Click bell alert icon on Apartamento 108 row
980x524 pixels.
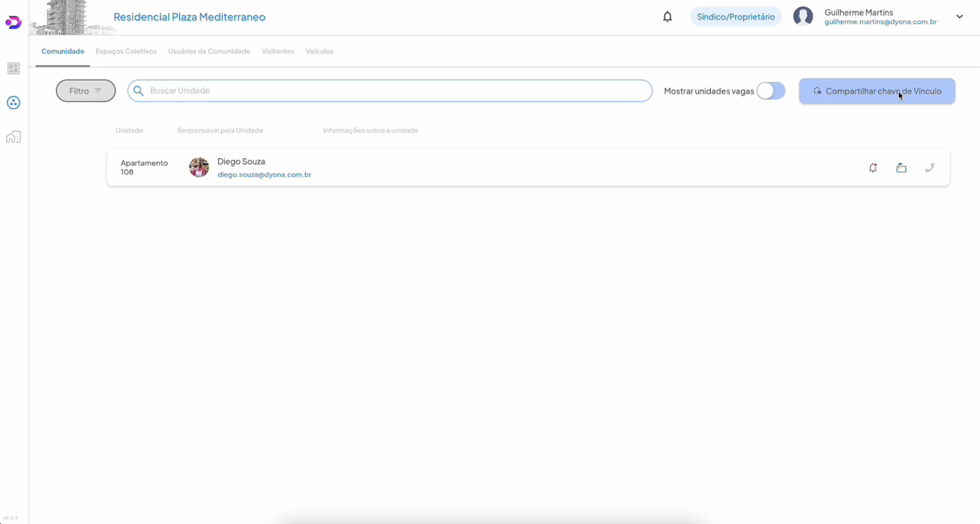click(873, 168)
